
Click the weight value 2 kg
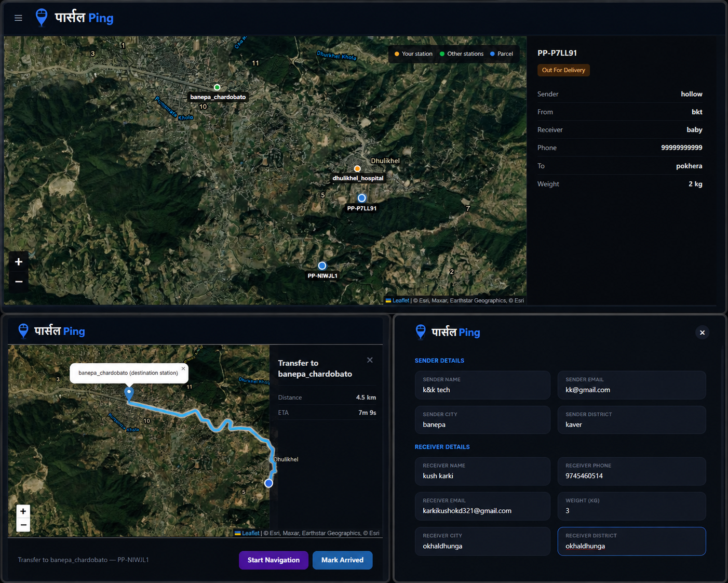coord(695,184)
